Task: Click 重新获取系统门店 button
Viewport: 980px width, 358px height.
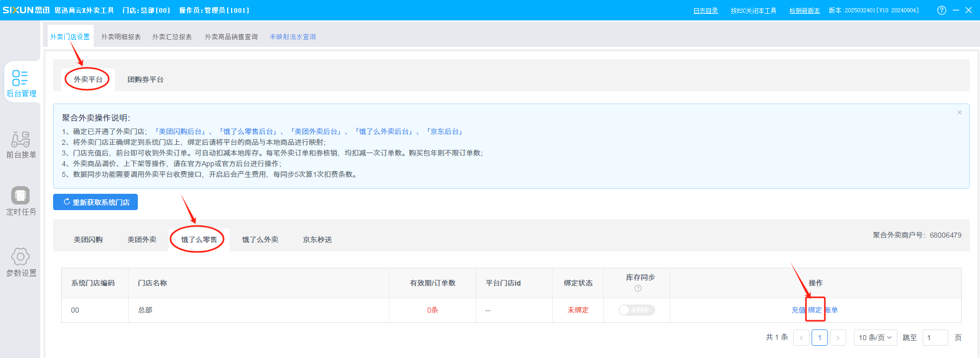Action: [x=95, y=202]
